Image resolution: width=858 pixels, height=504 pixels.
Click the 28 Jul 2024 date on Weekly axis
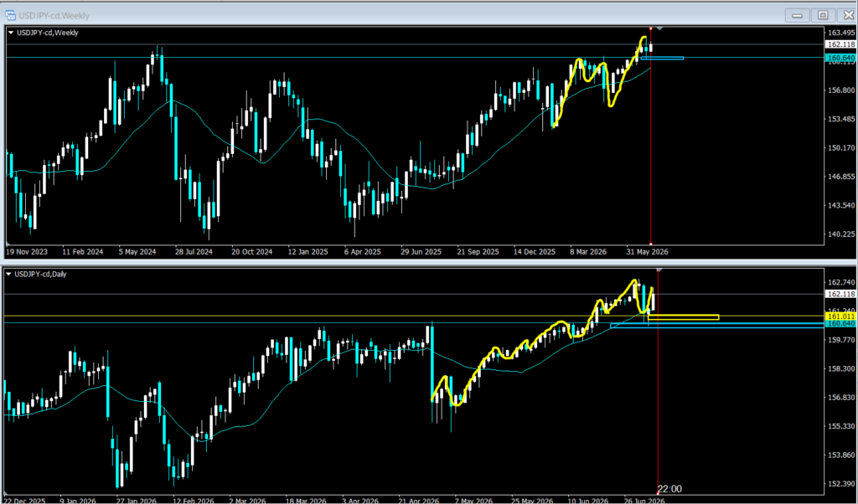click(194, 252)
